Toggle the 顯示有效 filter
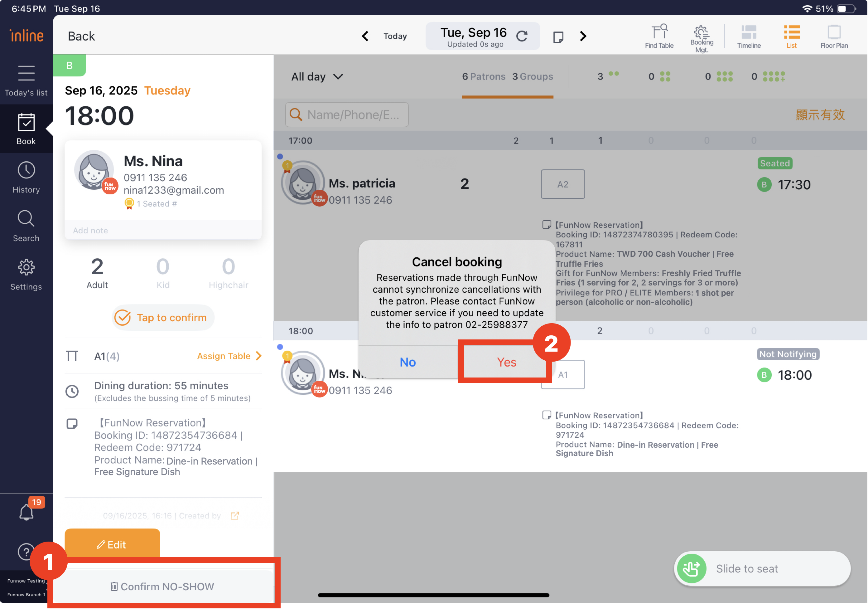The image size is (868, 609). (x=820, y=114)
